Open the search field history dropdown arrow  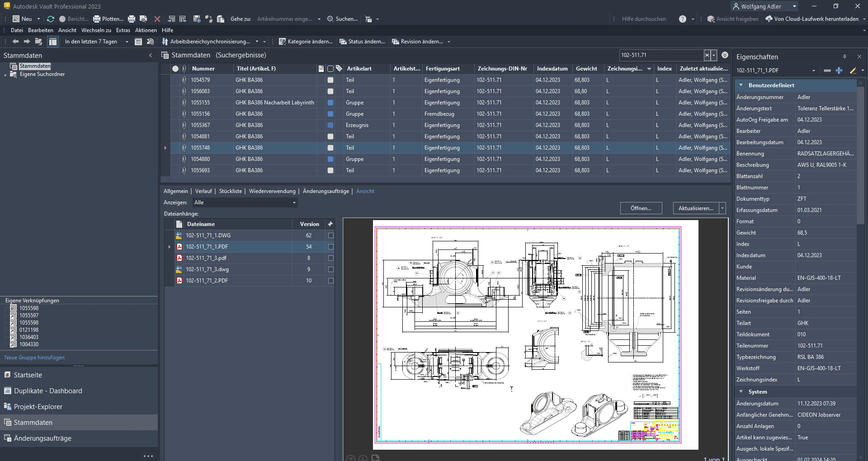coord(714,55)
